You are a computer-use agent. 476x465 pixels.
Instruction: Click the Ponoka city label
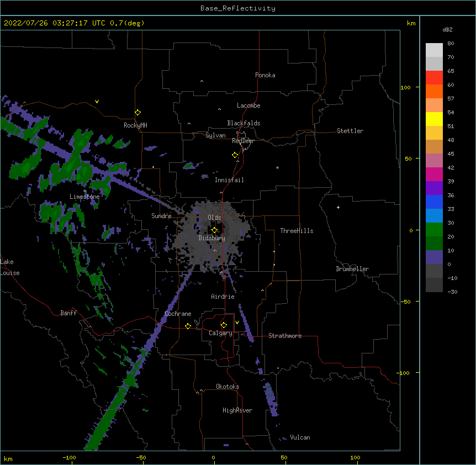[x=265, y=75]
